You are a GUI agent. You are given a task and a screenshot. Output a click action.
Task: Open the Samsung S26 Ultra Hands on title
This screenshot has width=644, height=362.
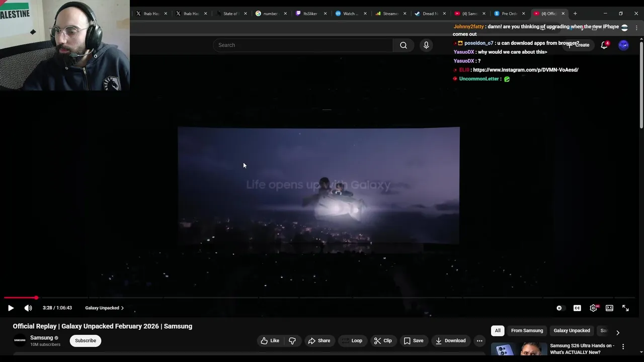tap(582, 349)
